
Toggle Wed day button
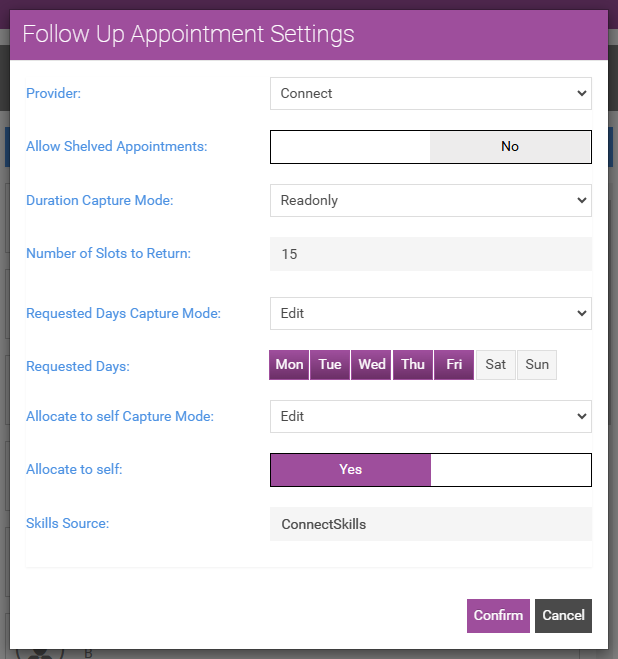click(372, 364)
